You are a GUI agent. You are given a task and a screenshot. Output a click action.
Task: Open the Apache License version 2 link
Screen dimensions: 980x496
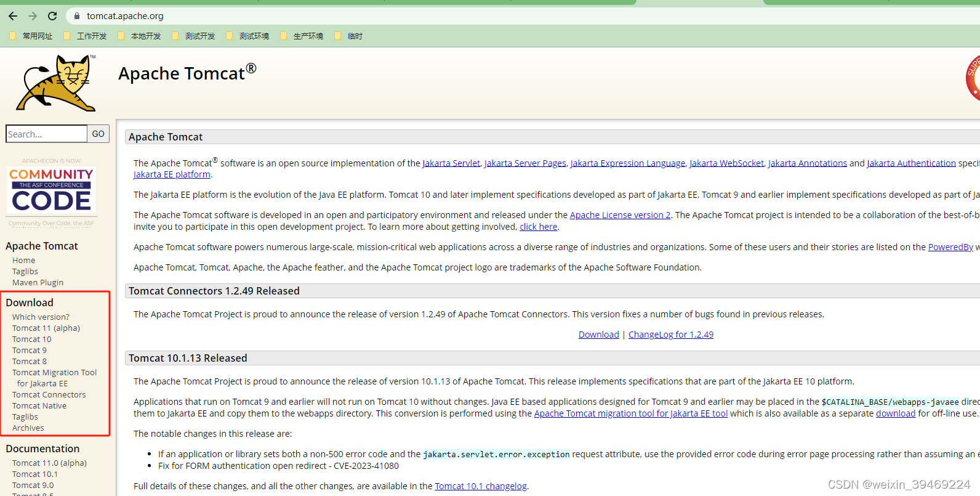coord(621,215)
